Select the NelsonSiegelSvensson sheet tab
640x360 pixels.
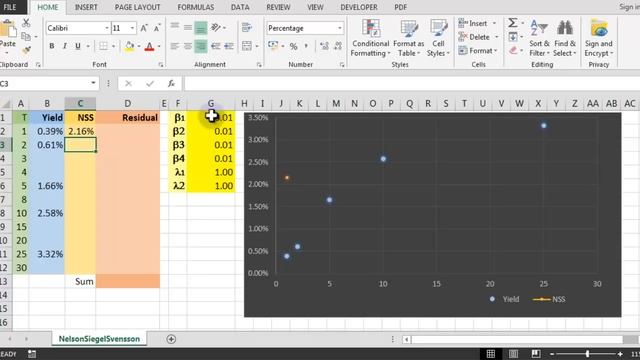(99, 339)
